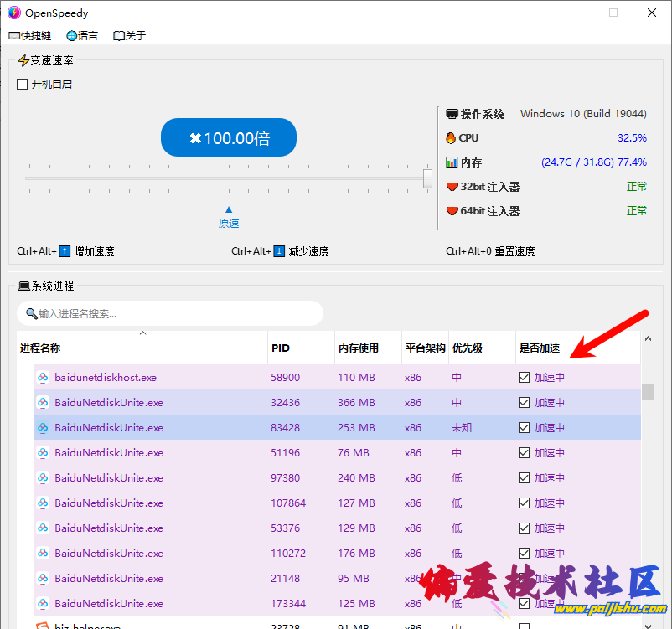
Task: Uncheck 加速中 for baidunetdiskhost.exe
Action: (525, 378)
